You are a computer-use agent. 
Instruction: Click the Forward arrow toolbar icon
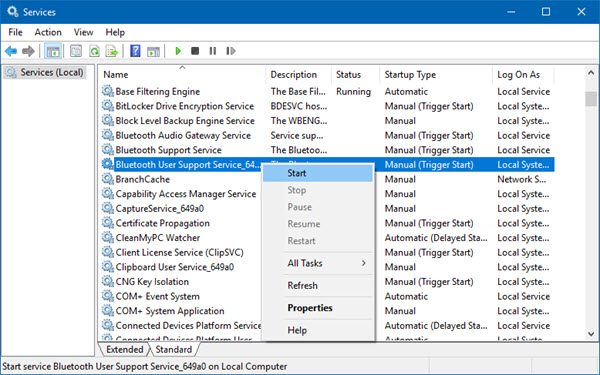click(x=28, y=51)
